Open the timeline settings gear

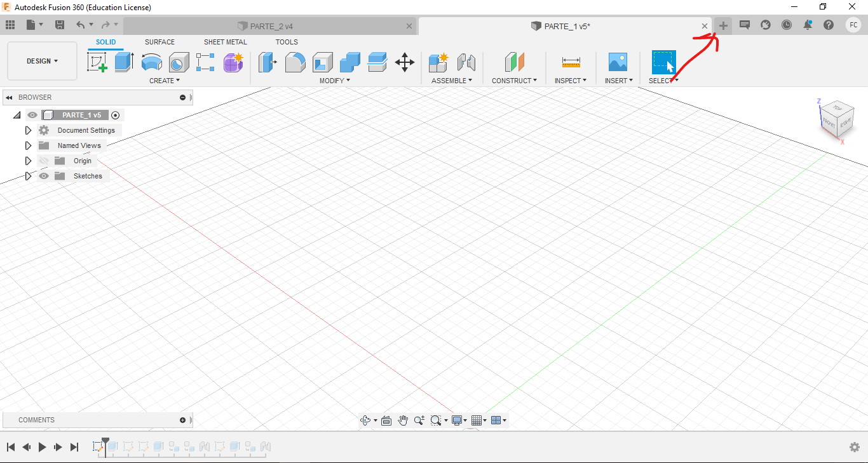coord(855,447)
